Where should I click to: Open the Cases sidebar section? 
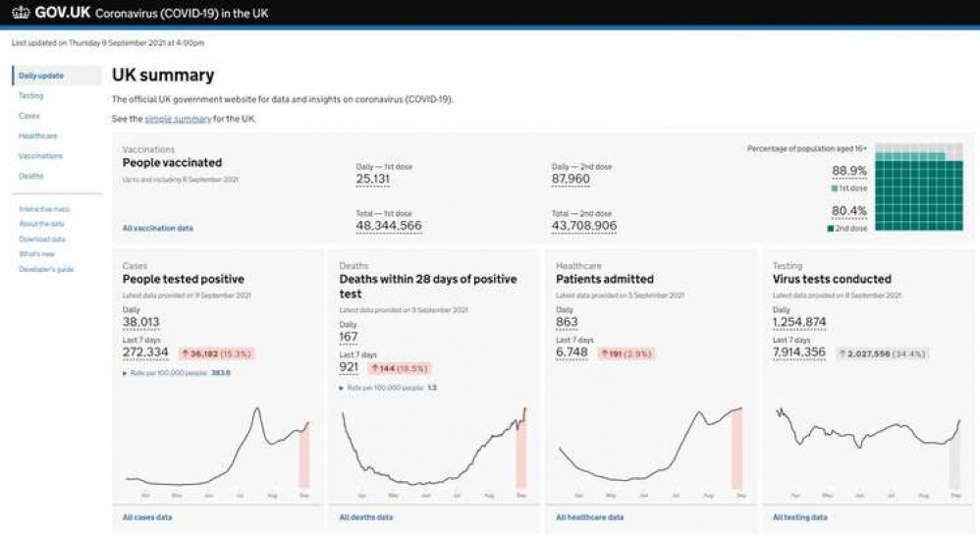[x=29, y=116]
